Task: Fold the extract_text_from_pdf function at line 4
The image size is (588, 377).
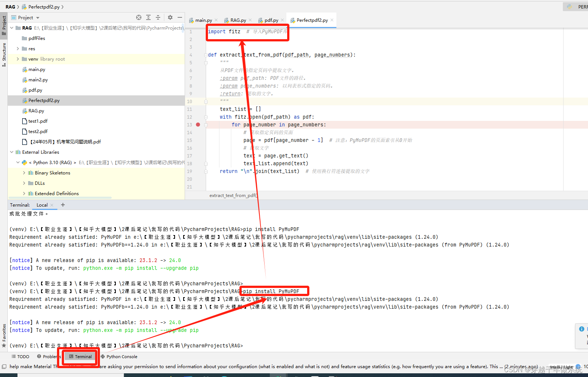Action: (x=206, y=55)
